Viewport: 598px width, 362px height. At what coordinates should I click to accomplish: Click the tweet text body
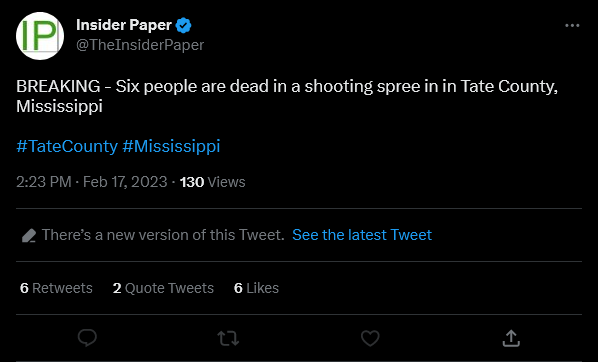(x=287, y=96)
